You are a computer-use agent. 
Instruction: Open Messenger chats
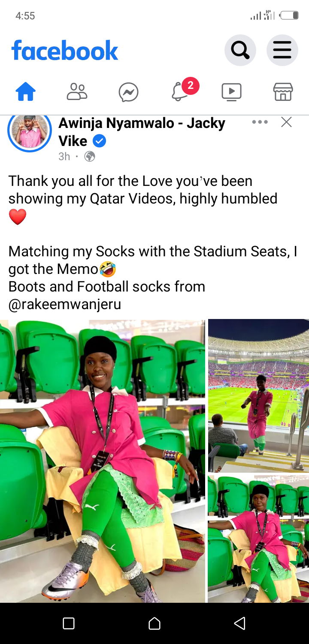[129, 92]
